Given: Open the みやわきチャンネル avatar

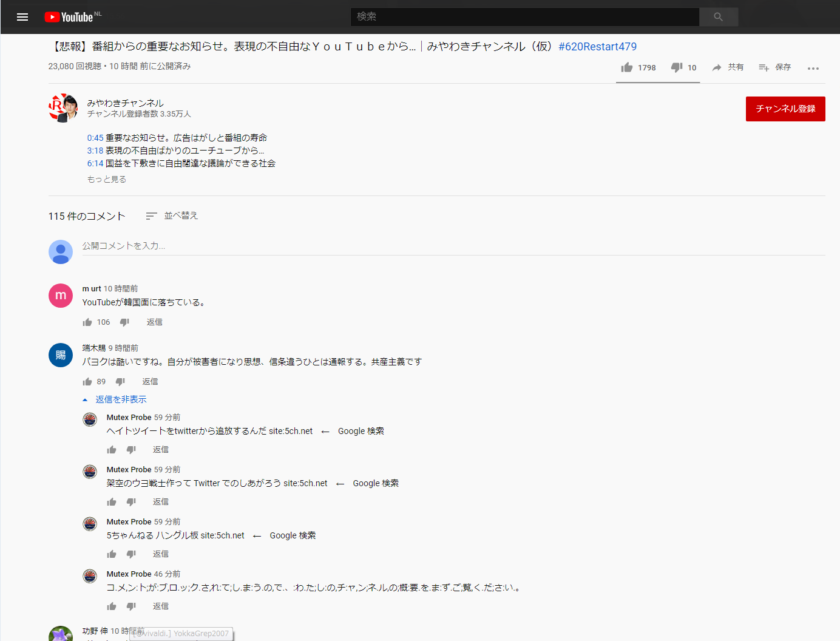Looking at the screenshot, I should (x=63, y=108).
